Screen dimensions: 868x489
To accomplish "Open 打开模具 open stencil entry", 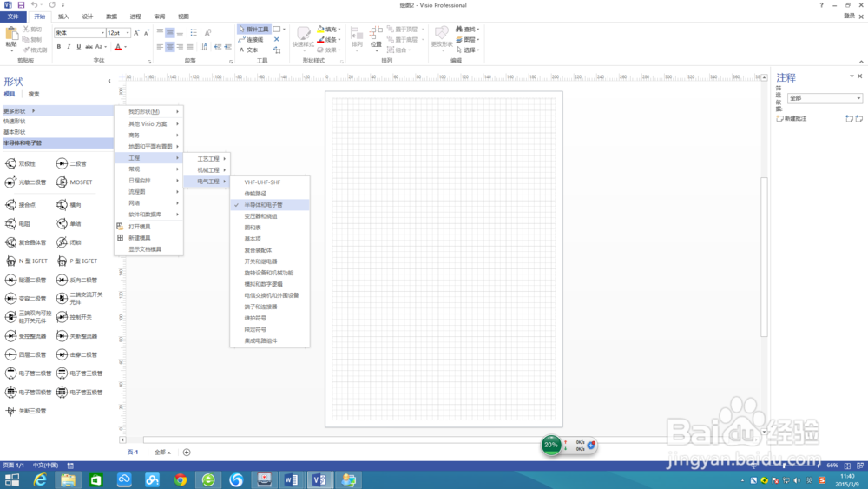I will [x=140, y=227].
